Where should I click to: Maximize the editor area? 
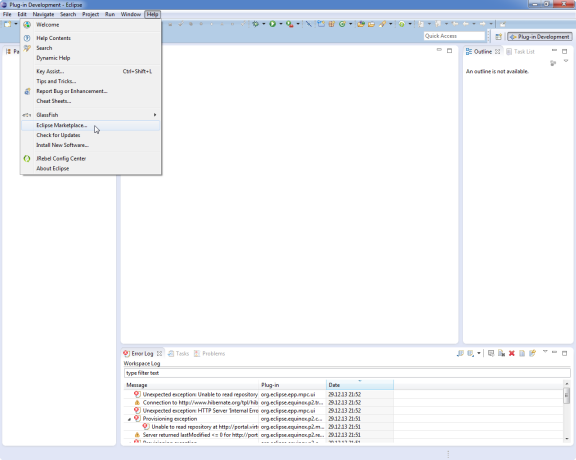click(x=449, y=51)
